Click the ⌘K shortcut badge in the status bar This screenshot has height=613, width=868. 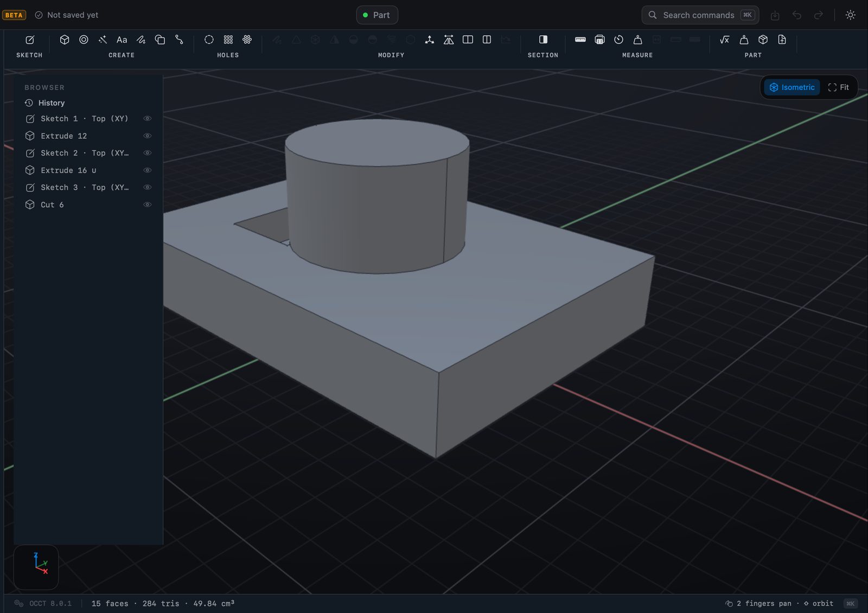851,603
